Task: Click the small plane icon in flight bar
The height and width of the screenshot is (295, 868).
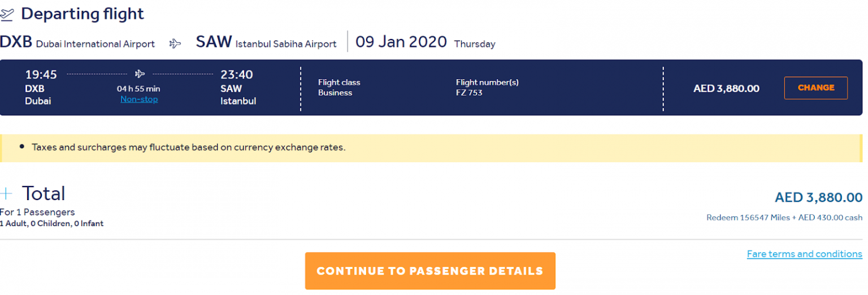Action: [140, 74]
